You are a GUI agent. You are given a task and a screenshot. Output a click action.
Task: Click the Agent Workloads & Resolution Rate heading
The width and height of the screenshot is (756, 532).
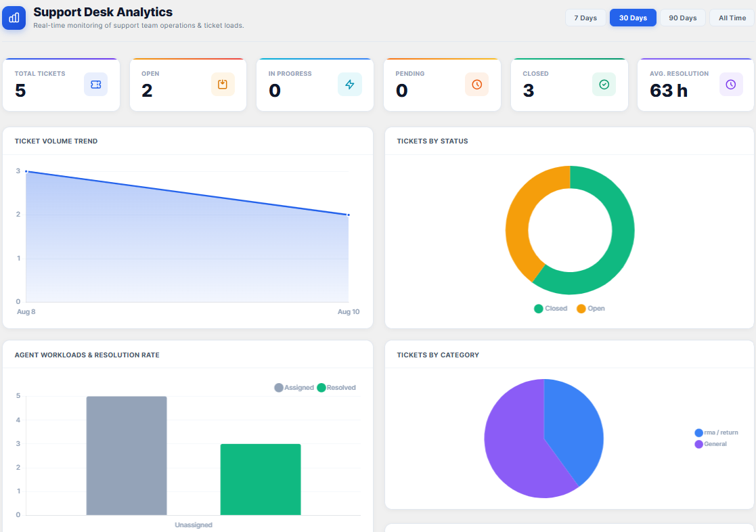pos(87,355)
